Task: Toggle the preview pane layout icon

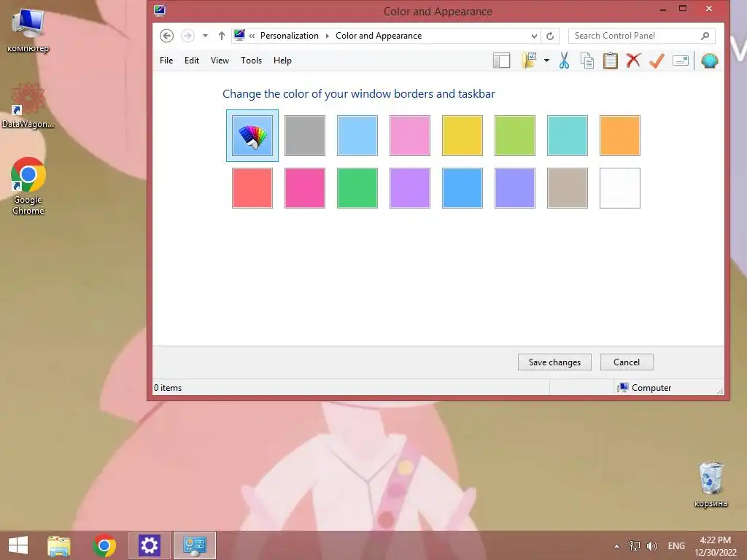Action: coord(501,61)
